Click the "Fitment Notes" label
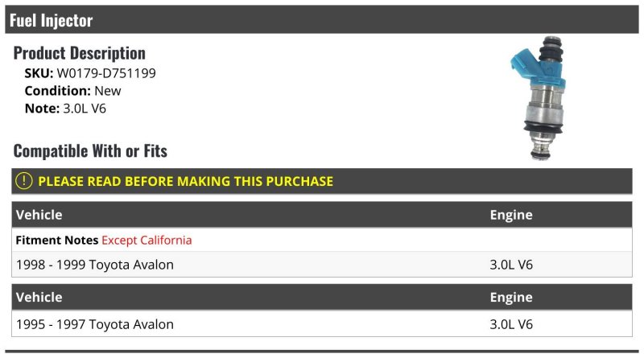This screenshot has height=358, width=644. [56, 240]
